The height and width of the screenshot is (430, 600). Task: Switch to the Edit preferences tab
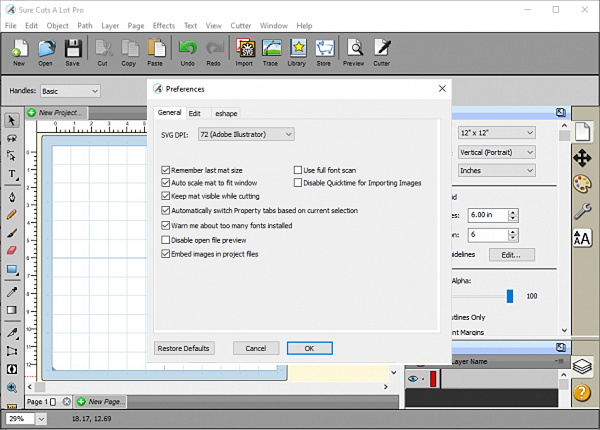click(195, 114)
